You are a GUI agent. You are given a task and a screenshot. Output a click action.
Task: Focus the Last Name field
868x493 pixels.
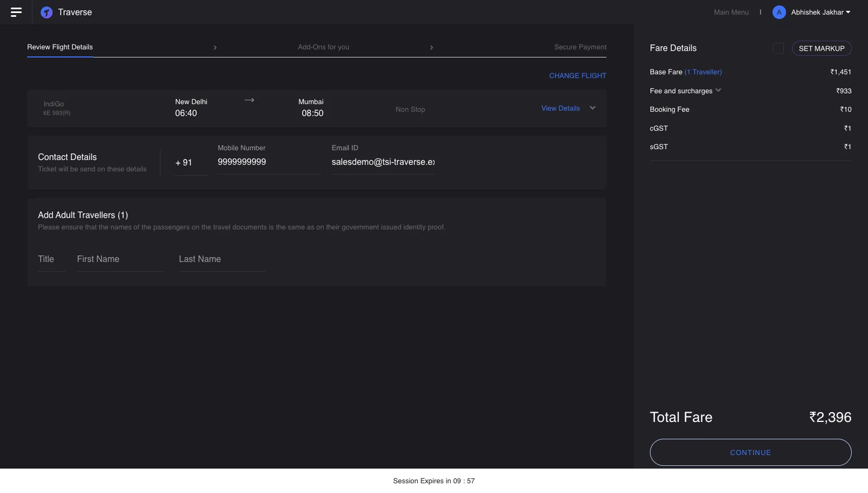[222, 260]
